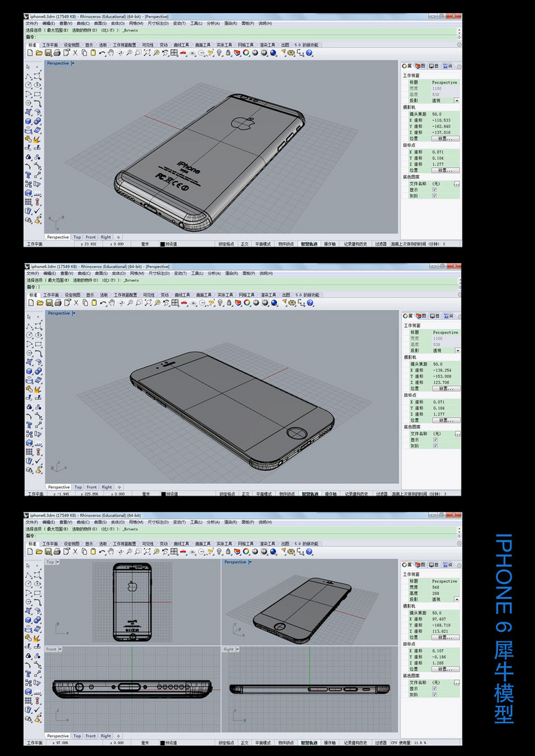The width and height of the screenshot is (535, 756).
Task: Select Front viewport tab in bottom window
Action: (x=91, y=735)
